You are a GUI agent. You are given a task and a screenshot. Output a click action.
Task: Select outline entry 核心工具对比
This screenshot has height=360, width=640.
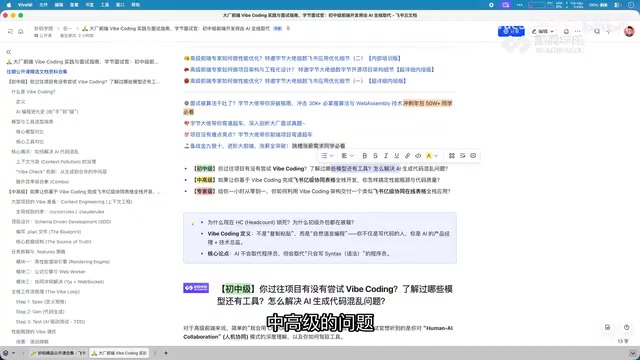(29, 142)
